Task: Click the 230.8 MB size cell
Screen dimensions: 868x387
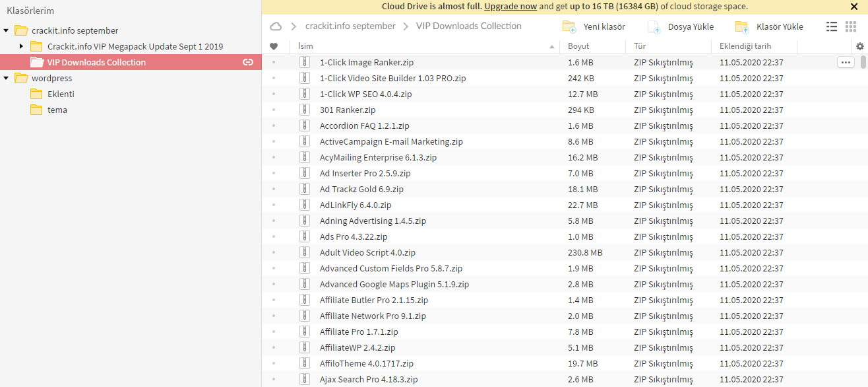Action: pyautogui.click(x=585, y=252)
